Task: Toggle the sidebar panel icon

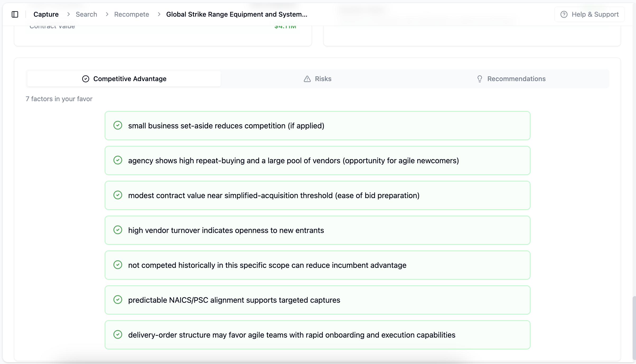Action: pyautogui.click(x=15, y=14)
